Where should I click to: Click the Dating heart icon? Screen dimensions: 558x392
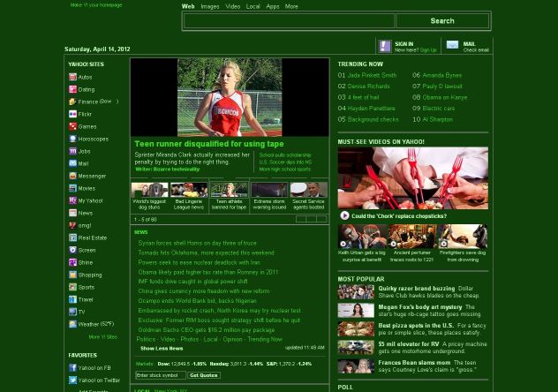pos(72,89)
